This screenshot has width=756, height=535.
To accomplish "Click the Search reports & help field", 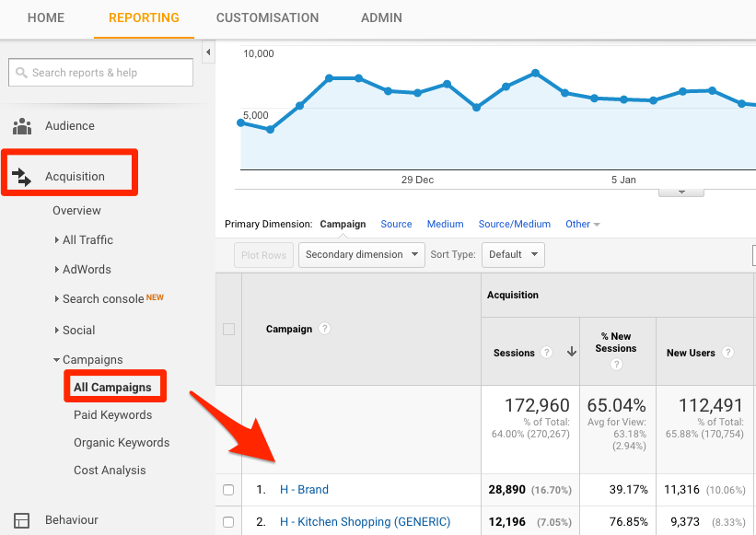I will click(x=101, y=73).
